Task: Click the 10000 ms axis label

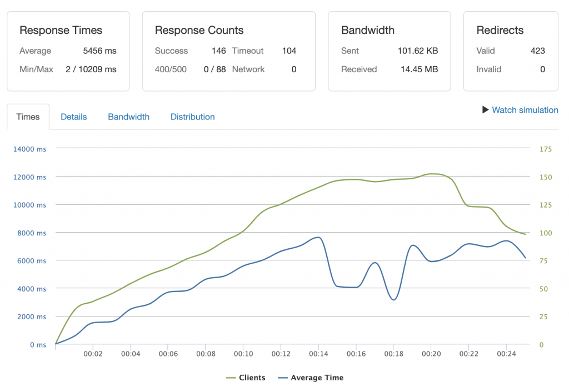Action: (30, 205)
